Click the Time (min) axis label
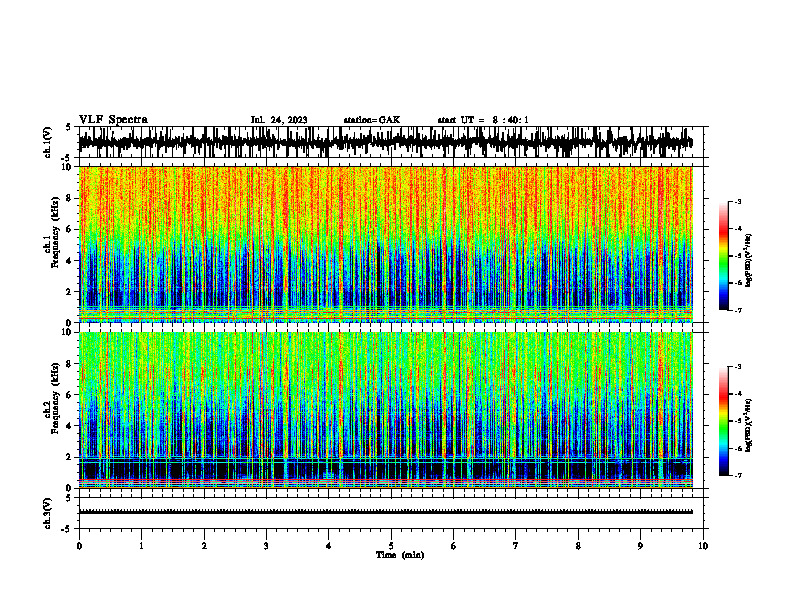This screenshot has height=612, width=792. point(400,555)
